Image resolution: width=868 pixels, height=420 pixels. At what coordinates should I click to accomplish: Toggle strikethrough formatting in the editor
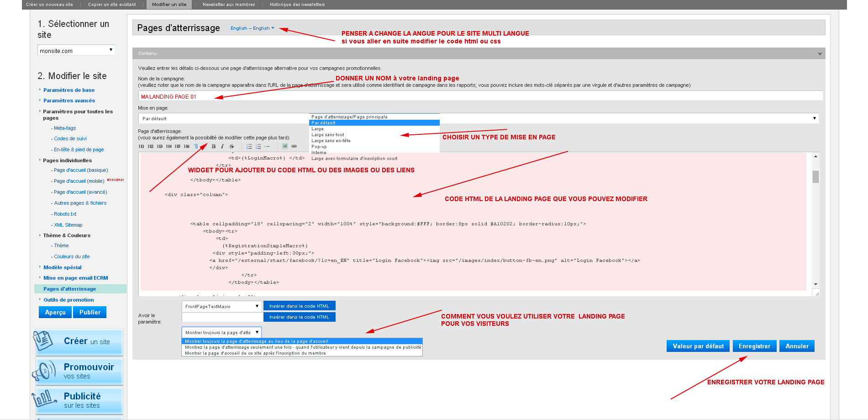click(231, 146)
